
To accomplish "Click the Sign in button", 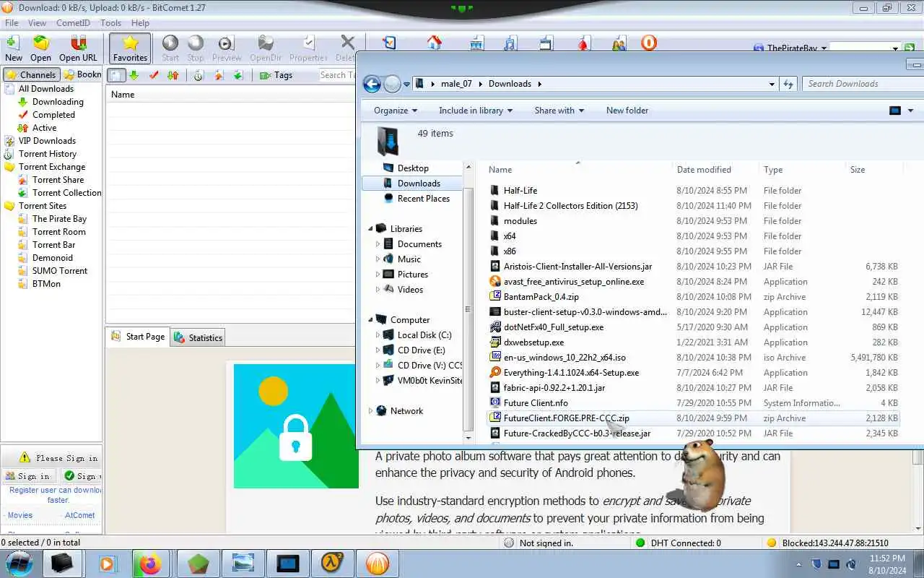I will [28, 476].
